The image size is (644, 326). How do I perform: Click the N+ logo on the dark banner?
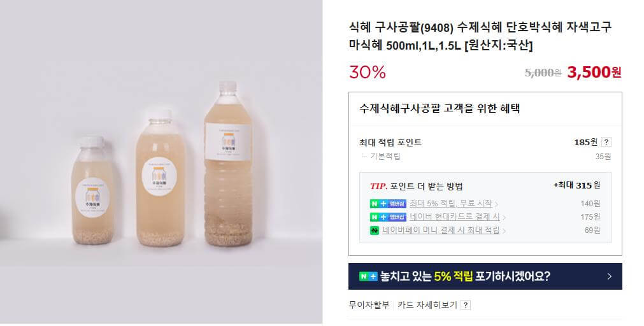368,276
